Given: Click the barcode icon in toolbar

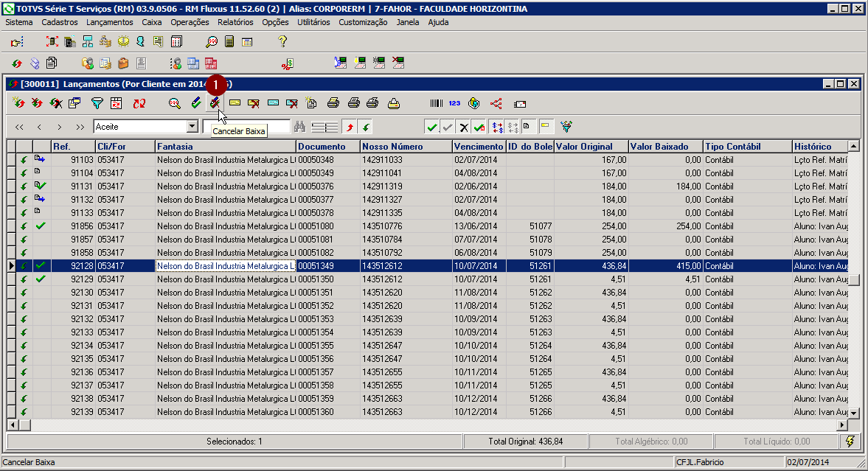Looking at the screenshot, I should (437, 104).
